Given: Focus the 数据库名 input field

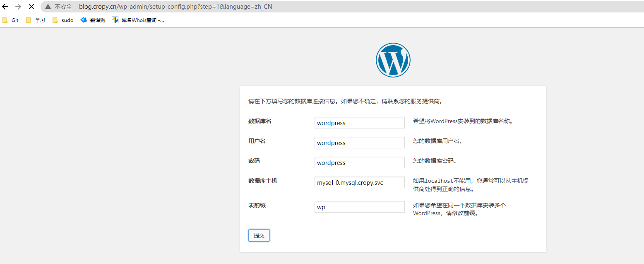Looking at the screenshot, I should 360,123.
